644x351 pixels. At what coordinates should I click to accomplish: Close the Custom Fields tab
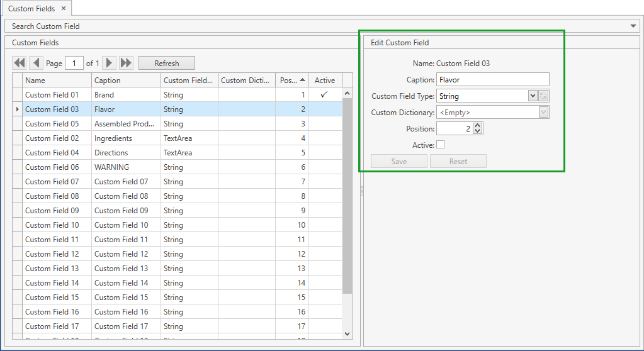tap(64, 8)
